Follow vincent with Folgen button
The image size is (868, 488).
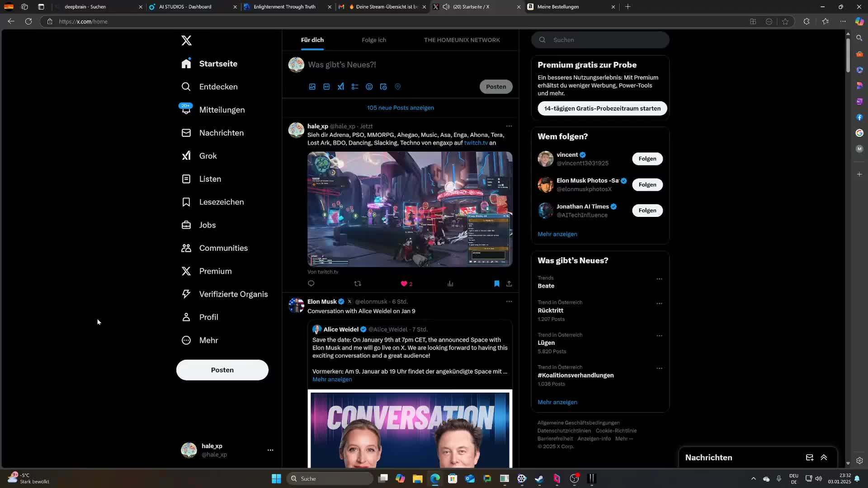pyautogui.click(x=647, y=159)
